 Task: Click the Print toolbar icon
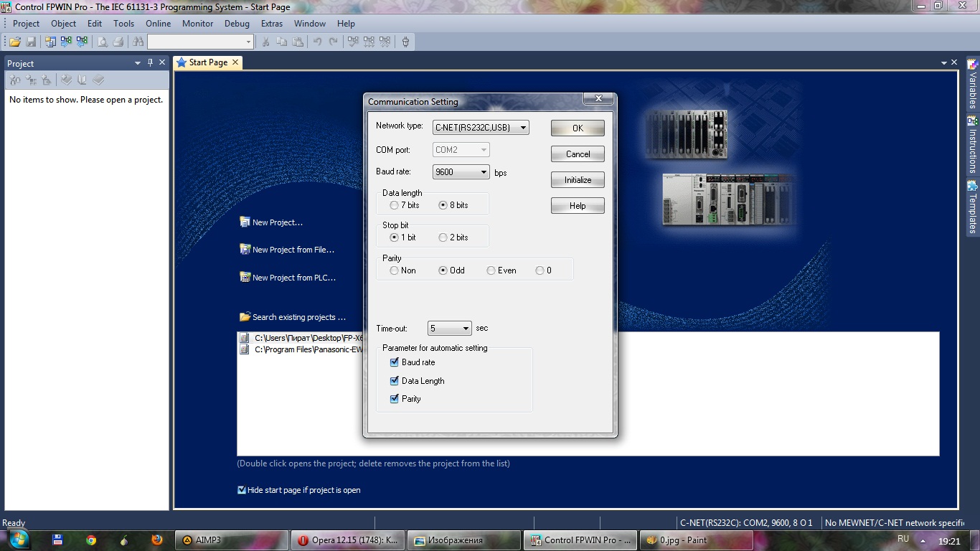(x=118, y=42)
